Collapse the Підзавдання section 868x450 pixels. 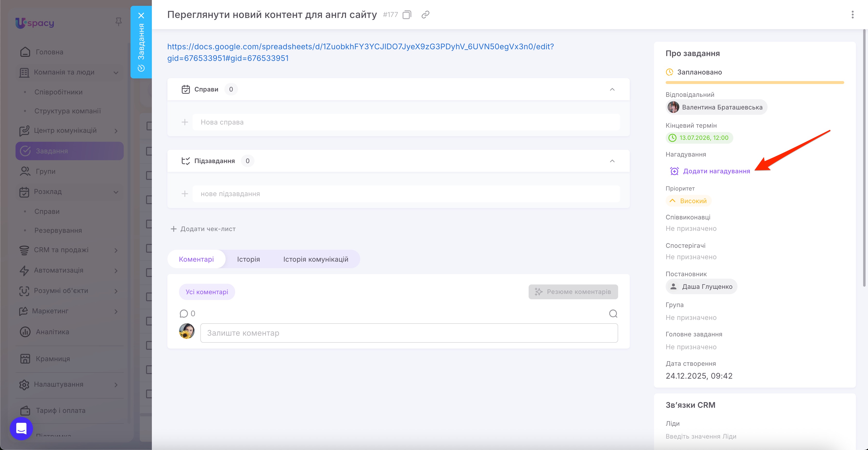[612, 161]
